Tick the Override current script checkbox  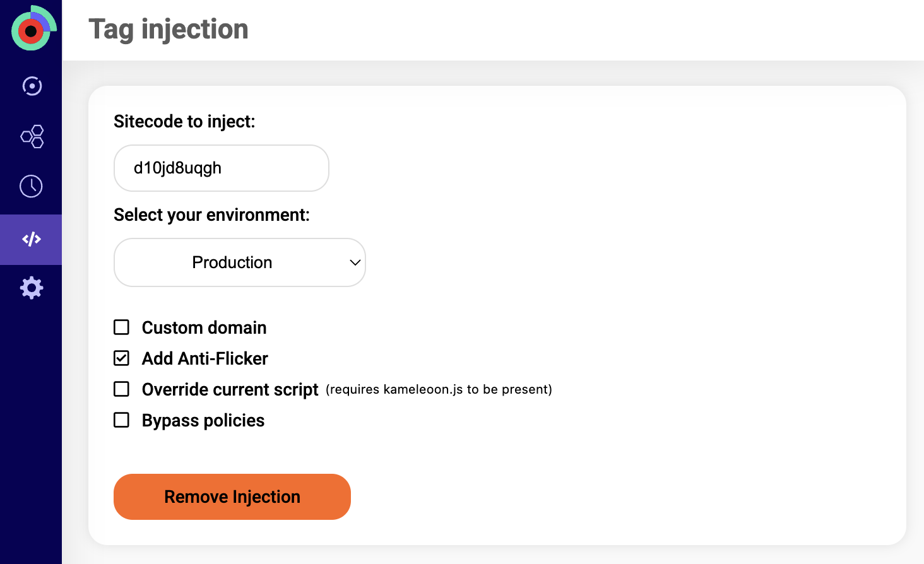[122, 389]
